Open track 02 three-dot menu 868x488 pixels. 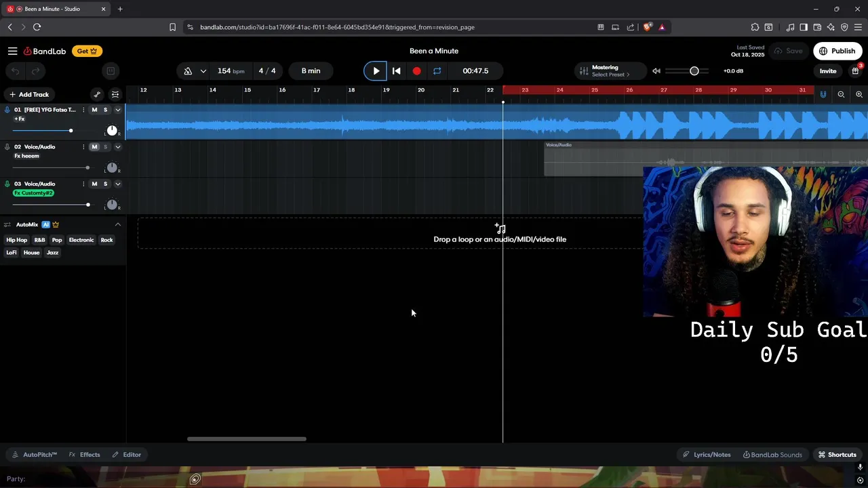tap(83, 147)
